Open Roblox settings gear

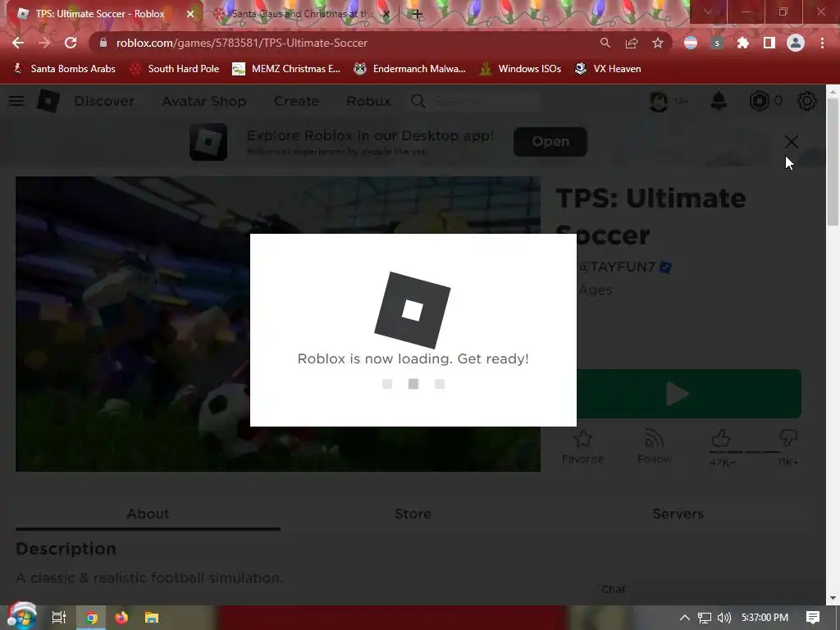click(807, 101)
